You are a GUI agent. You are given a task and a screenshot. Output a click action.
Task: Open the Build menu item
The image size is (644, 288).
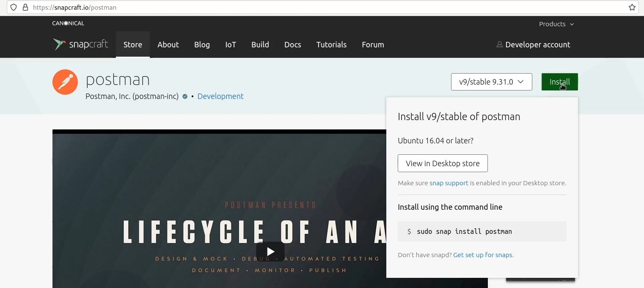click(260, 44)
